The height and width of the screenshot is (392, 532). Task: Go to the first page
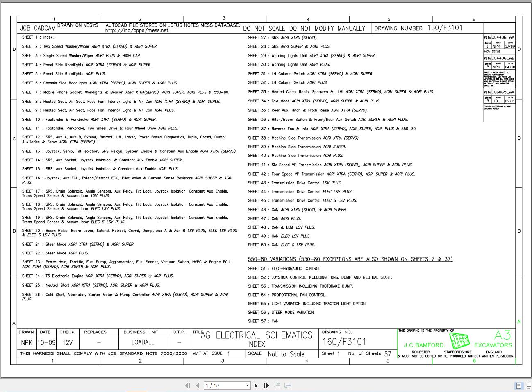[x=188, y=385]
